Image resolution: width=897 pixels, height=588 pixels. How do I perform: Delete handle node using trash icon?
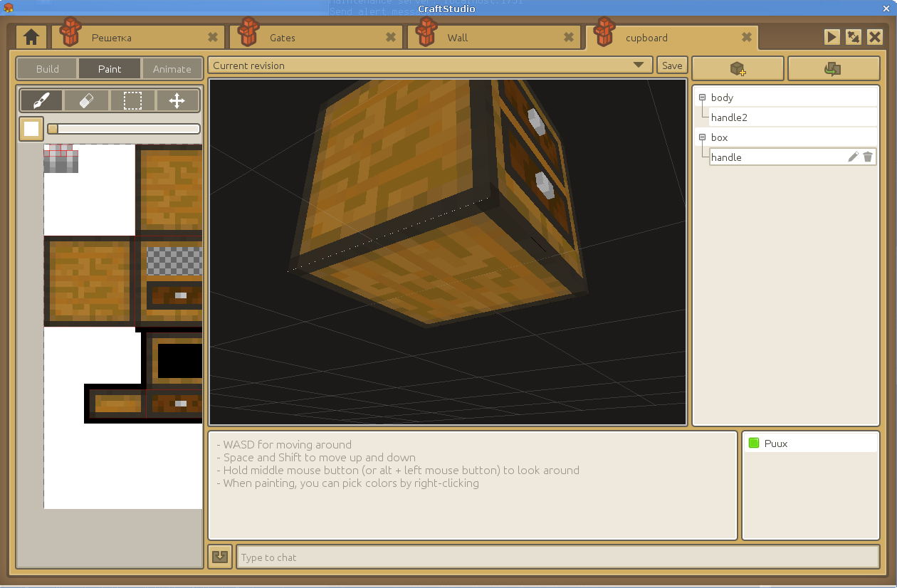point(867,157)
